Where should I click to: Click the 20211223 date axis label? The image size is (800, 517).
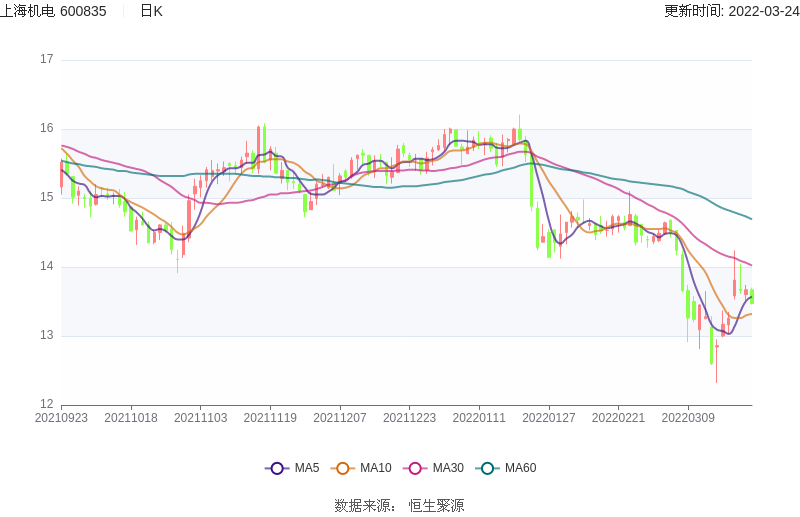tap(409, 418)
